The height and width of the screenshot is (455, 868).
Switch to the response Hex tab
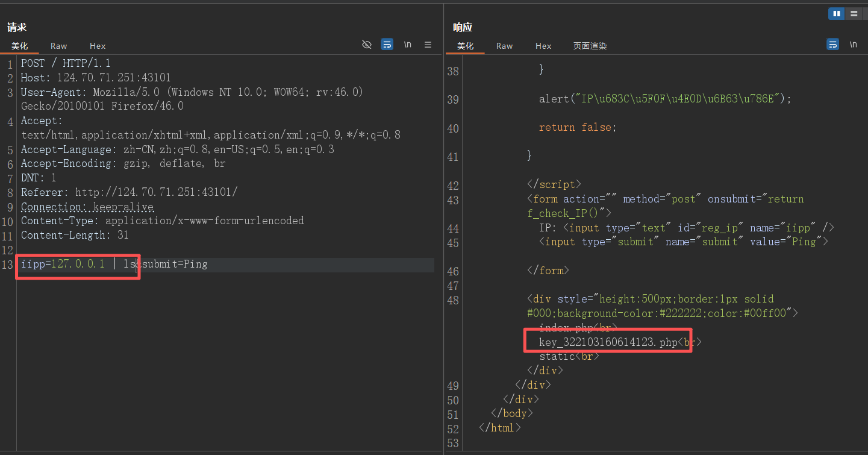tap(543, 46)
